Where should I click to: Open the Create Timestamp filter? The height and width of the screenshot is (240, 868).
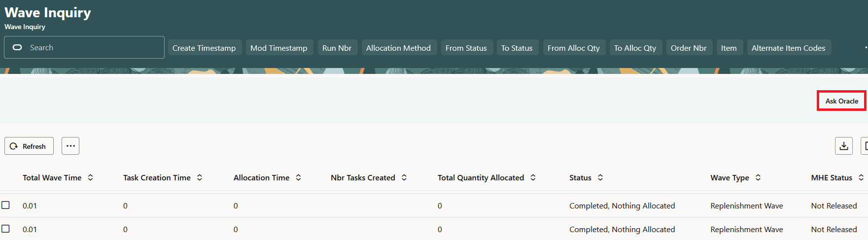(x=205, y=48)
